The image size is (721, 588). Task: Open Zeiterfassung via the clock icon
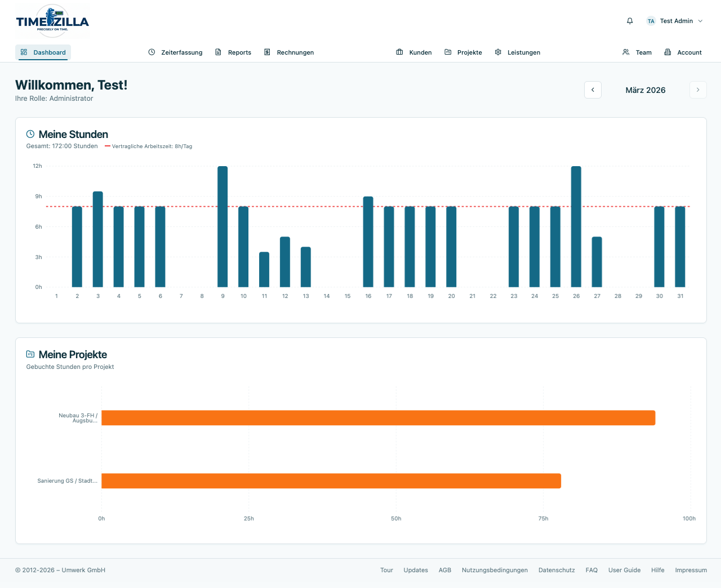tap(152, 52)
